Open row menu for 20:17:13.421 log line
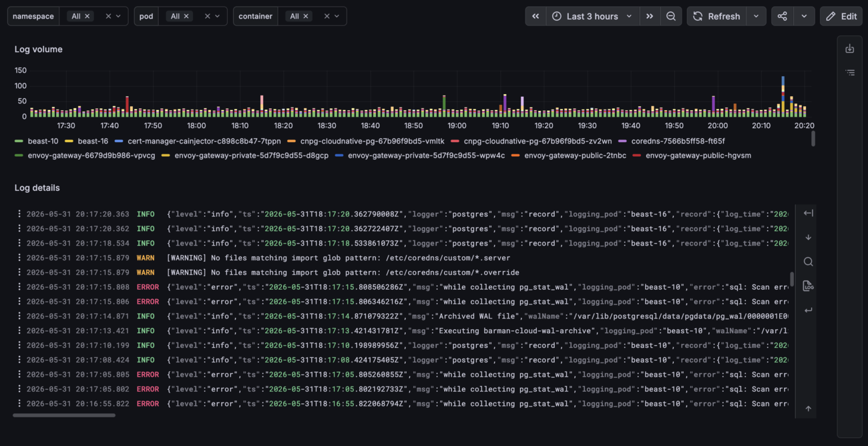 click(19, 330)
